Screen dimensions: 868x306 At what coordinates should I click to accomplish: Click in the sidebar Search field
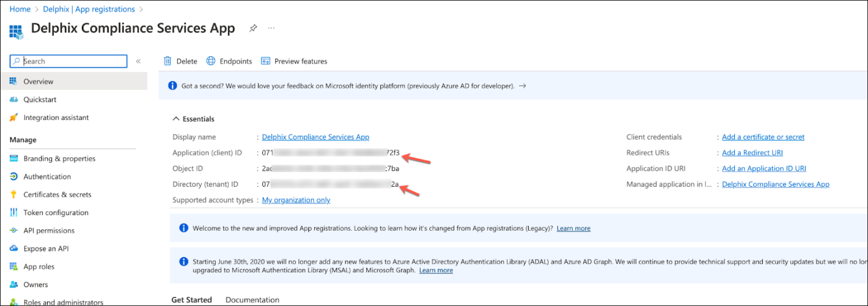tap(73, 61)
